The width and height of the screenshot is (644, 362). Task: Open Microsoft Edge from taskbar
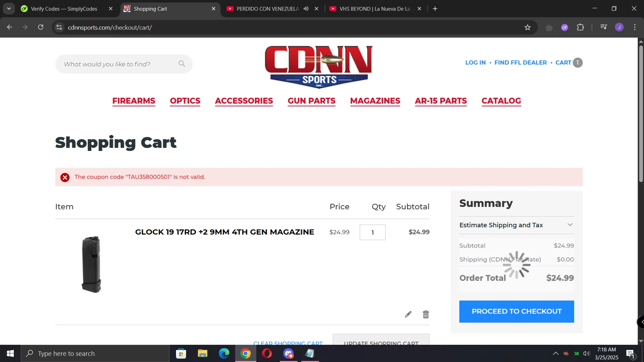224,353
